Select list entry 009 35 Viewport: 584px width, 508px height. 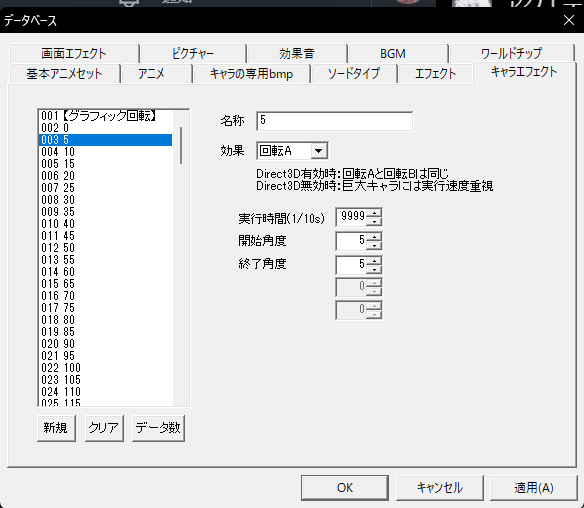click(x=105, y=212)
